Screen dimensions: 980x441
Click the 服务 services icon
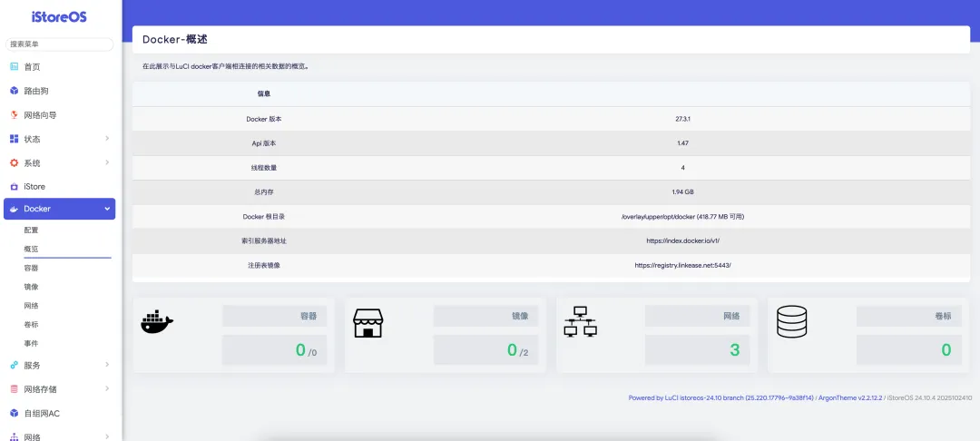pos(15,366)
